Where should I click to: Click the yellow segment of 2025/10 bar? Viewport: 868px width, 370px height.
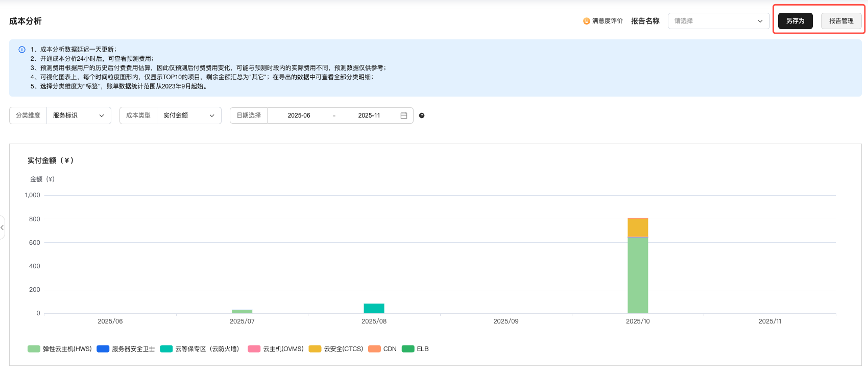638,227
